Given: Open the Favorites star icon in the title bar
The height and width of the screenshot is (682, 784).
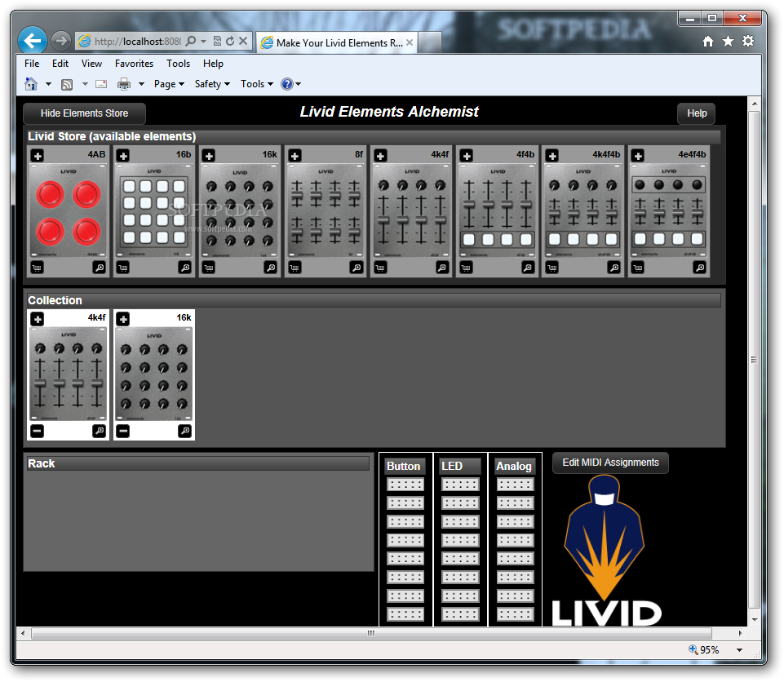Looking at the screenshot, I should coord(728,41).
